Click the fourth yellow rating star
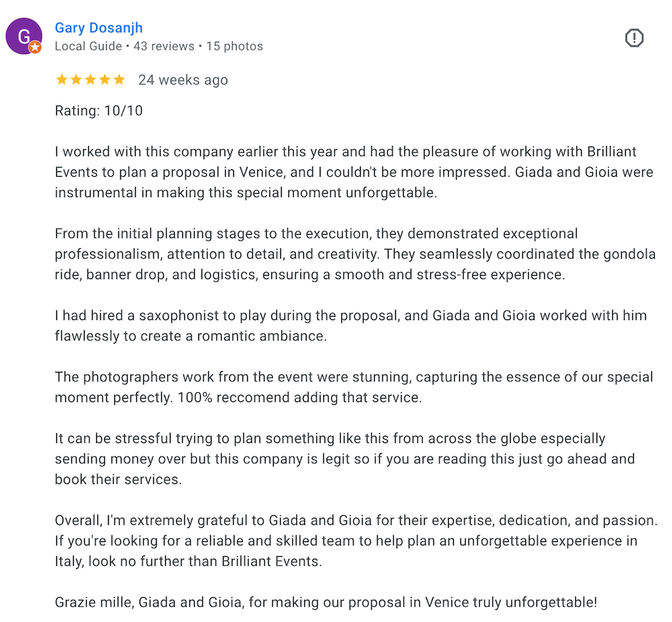The image size is (672, 622). pyautogui.click(x=105, y=80)
